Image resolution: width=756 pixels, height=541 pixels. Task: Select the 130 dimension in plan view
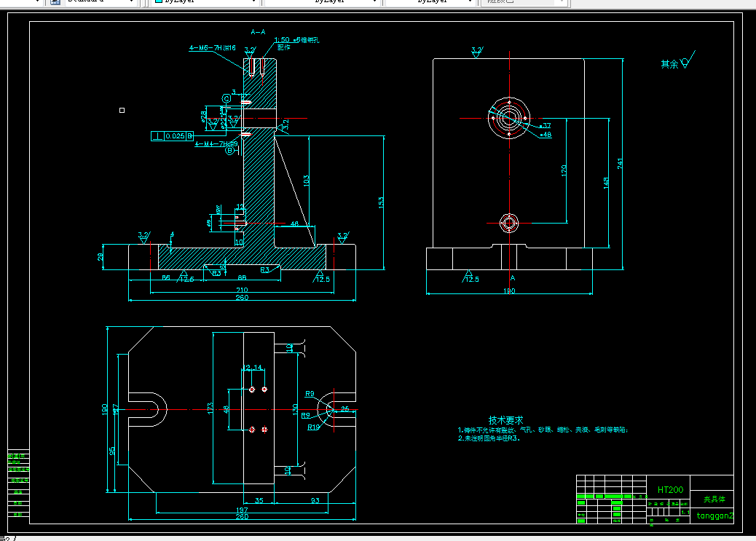294,409
